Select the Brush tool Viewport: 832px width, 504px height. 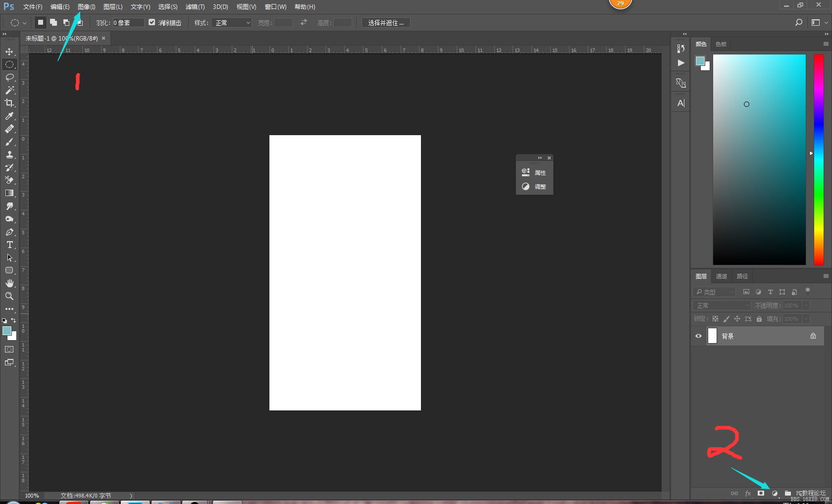pyautogui.click(x=9, y=142)
